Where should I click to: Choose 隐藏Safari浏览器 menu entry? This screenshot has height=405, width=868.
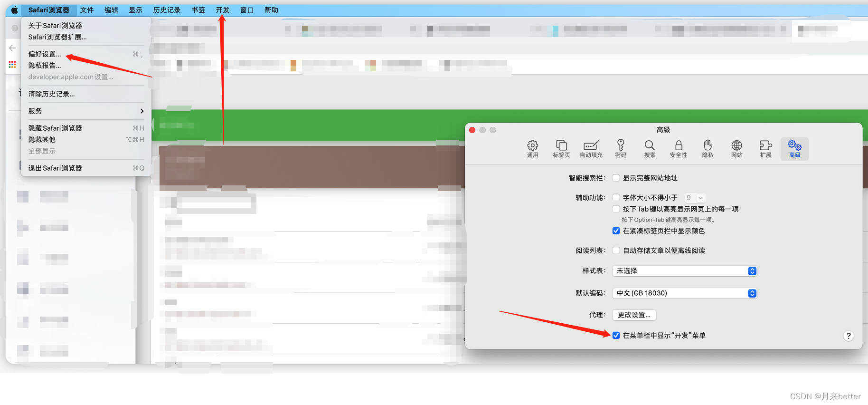pos(86,128)
